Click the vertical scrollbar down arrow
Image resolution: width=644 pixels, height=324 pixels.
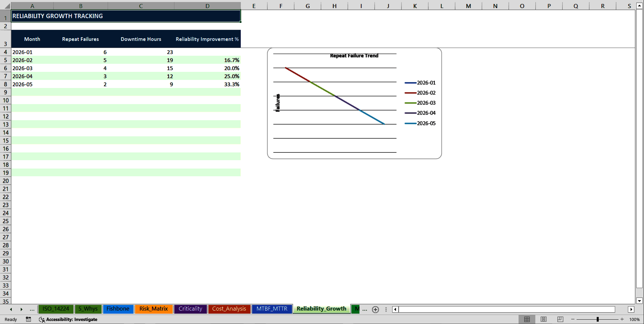pyautogui.click(x=640, y=301)
